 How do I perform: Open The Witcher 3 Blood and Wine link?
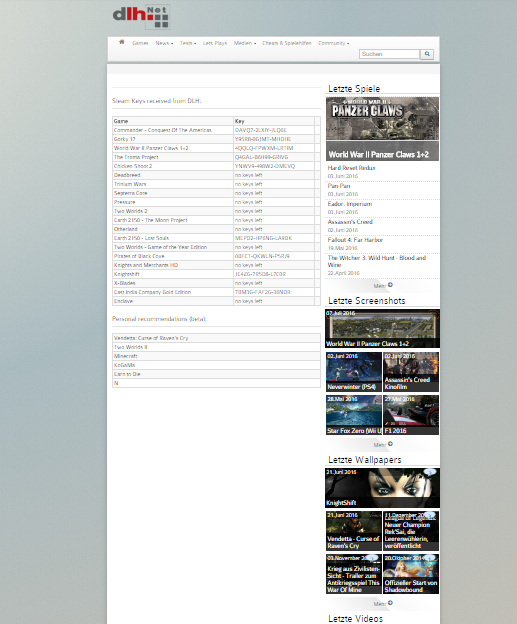[x=377, y=261]
